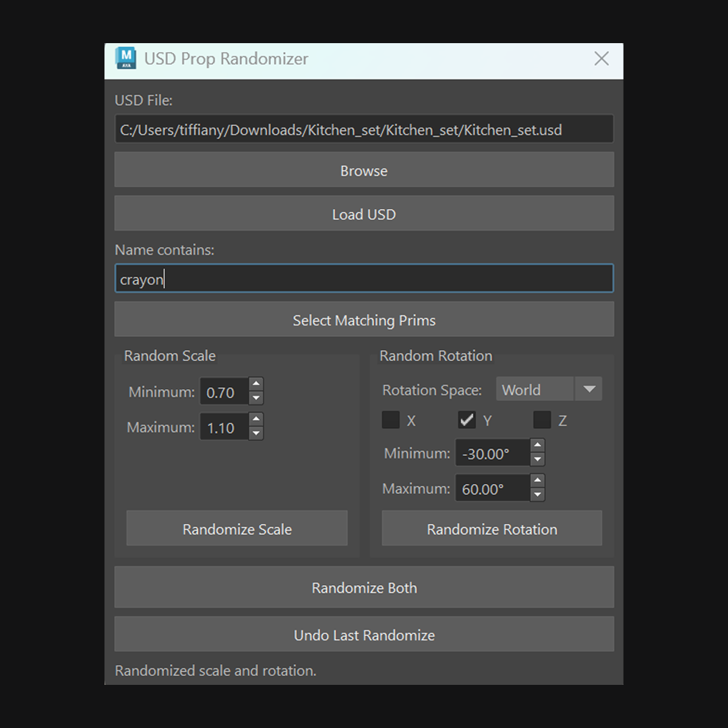Viewport: 728px width, 728px height.
Task: Decrease rotation Minimum with down arrow
Action: coord(537,459)
